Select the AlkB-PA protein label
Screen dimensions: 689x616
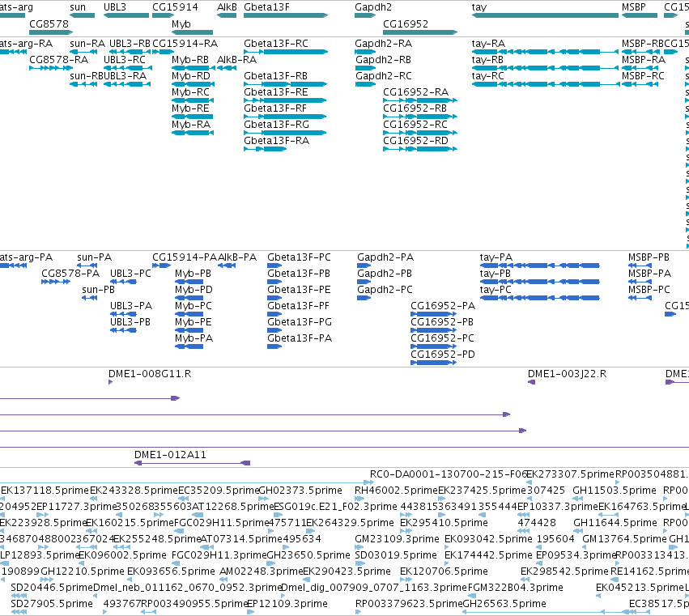237,257
